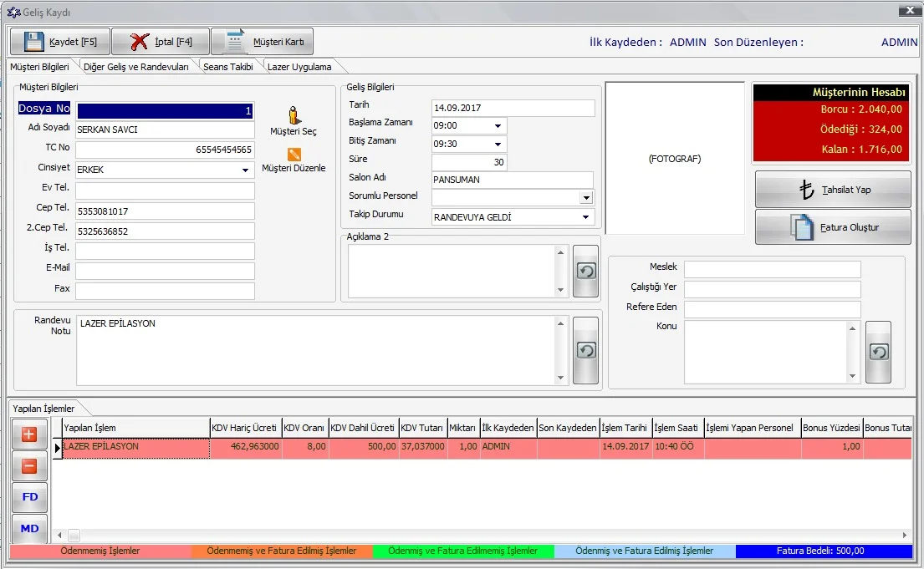Click the Müşteri Seç icon

pyautogui.click(x=294, y=115)
